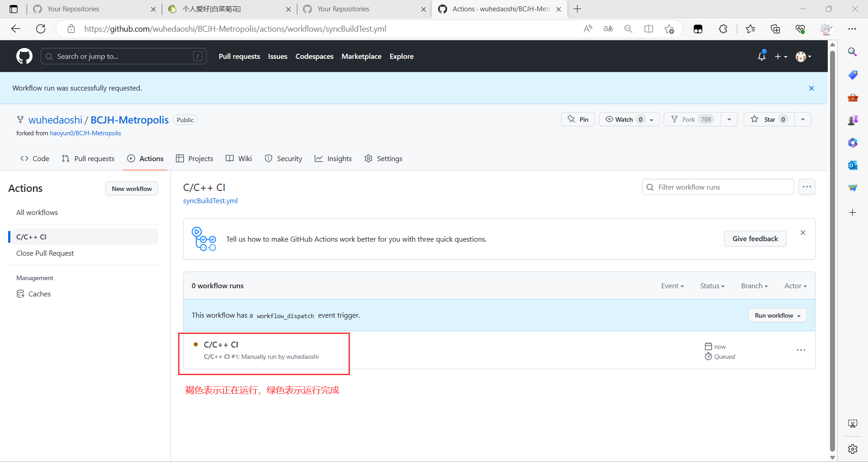This screenshot has width=868, height=462.
Task: Expand the Fork options arrow
Action: coord(729,119)
